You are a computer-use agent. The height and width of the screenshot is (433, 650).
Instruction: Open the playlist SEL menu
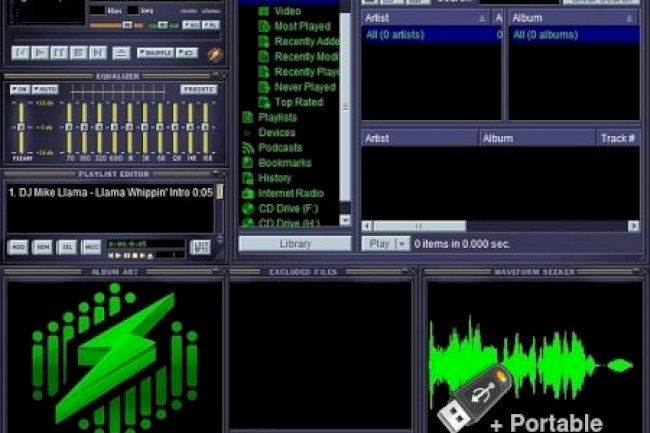click(67, 247)
